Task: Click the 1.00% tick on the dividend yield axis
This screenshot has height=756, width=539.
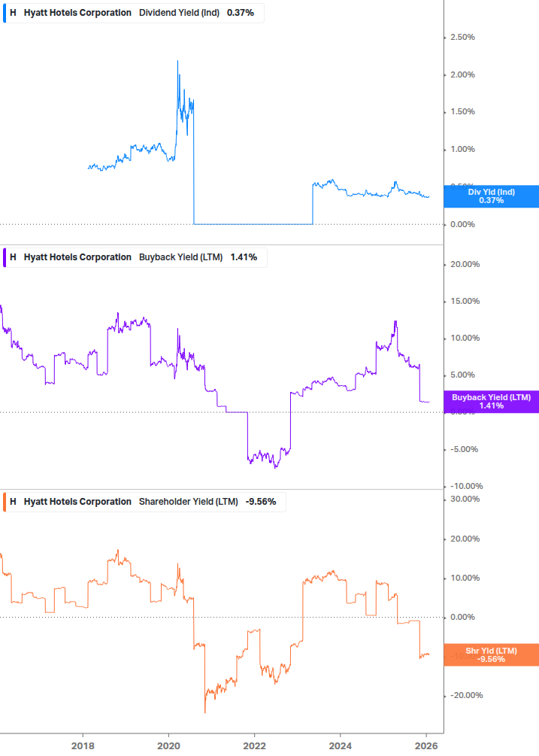Action: click(x=462, y=150)
